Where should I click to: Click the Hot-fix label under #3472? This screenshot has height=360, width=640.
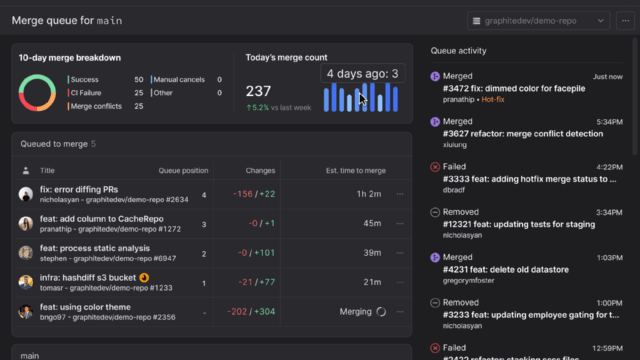[x=493, y=100]
